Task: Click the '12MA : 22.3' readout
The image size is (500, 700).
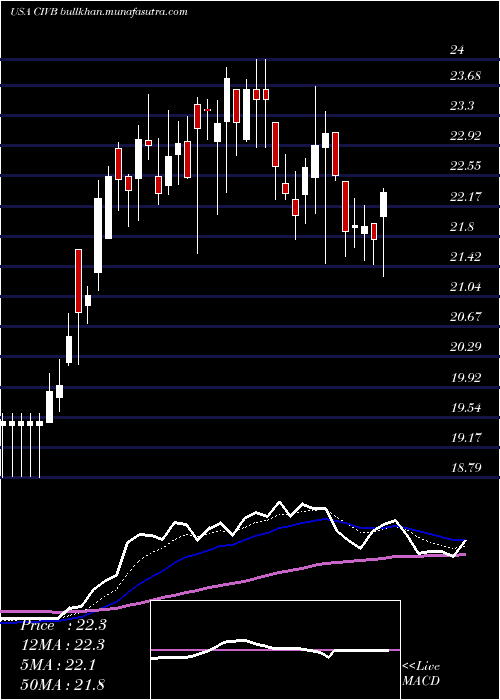Action: 63,645
